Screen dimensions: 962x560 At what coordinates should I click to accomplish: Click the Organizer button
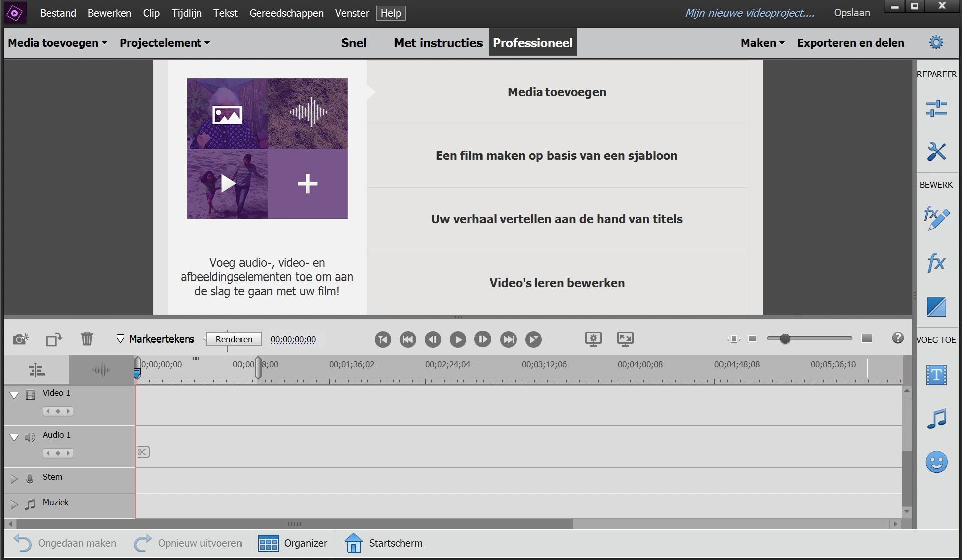point(292,543)
